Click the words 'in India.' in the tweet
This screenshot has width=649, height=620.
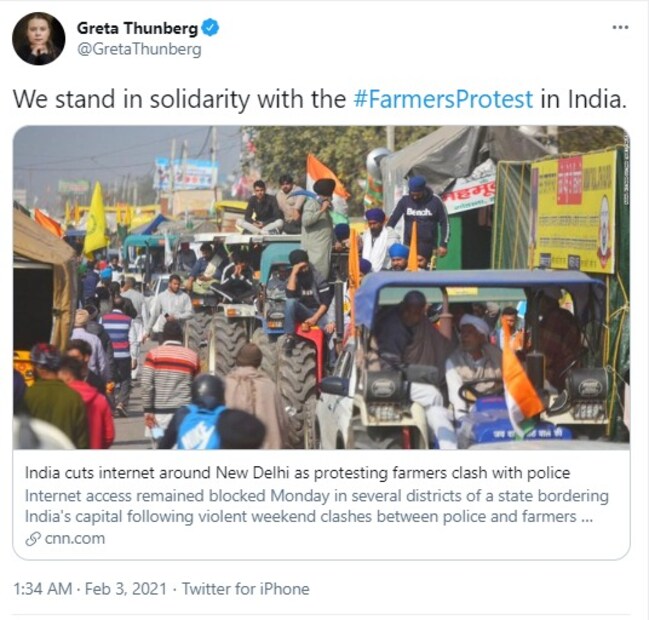pyautogui.click(x=583, y=100)
